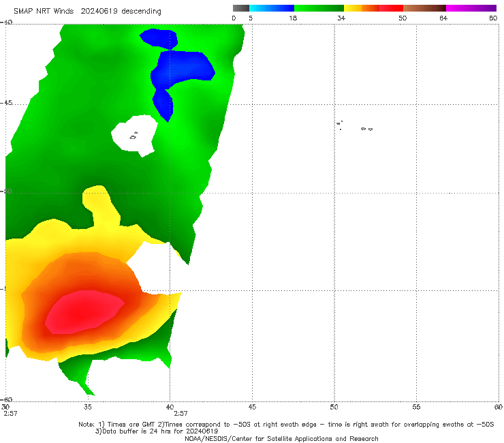Click the color bar label "64"
This screenshot has width=504, height=443.
point(443,18)
